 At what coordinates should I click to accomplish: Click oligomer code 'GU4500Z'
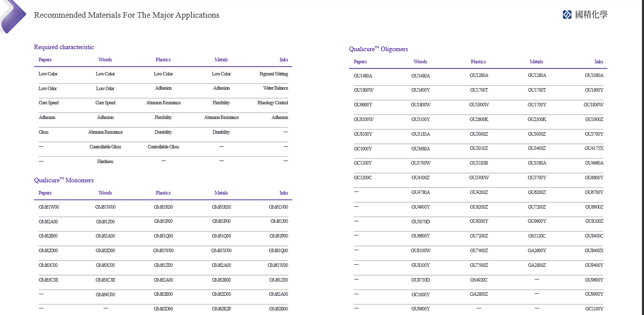click(421, 178)
